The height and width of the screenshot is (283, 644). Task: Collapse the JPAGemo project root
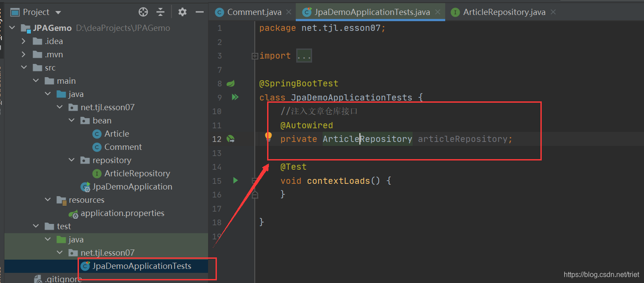coord(12,28)
